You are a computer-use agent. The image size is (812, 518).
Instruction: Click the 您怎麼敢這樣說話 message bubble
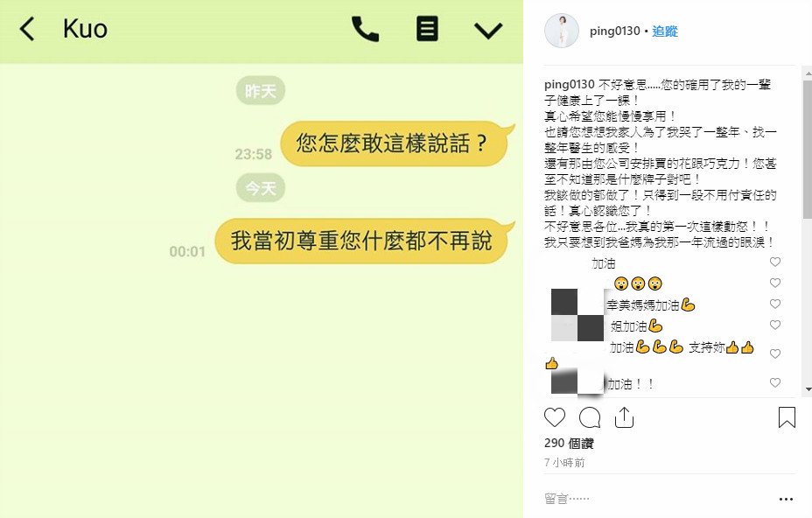coord(395,143)
